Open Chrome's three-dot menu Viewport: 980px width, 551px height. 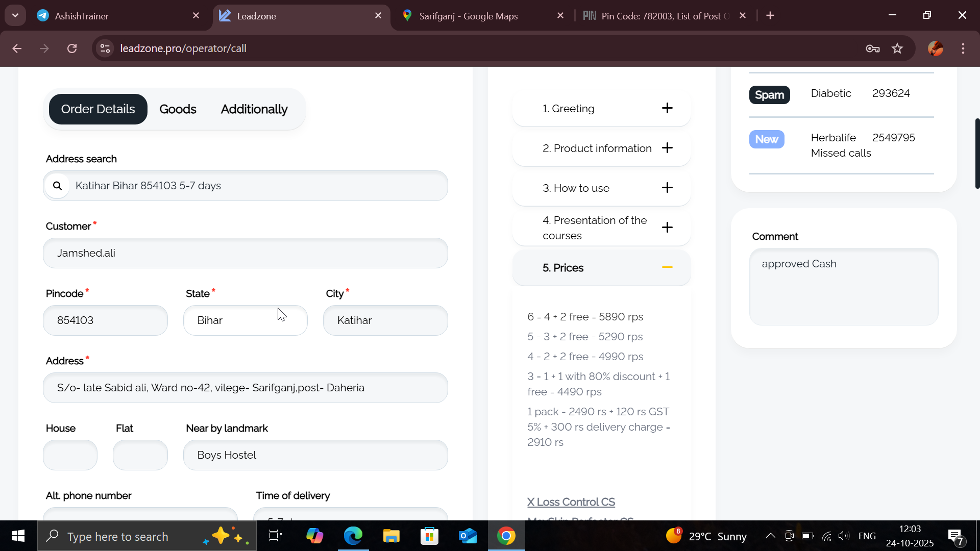point(963,48)
